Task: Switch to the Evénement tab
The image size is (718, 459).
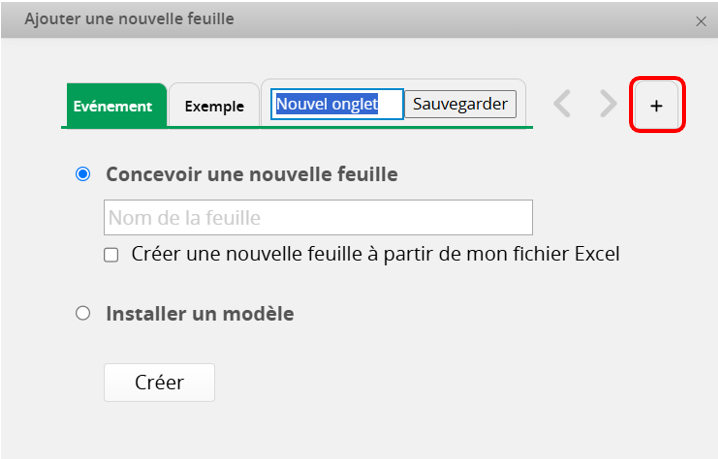Action: pos(112,106)
